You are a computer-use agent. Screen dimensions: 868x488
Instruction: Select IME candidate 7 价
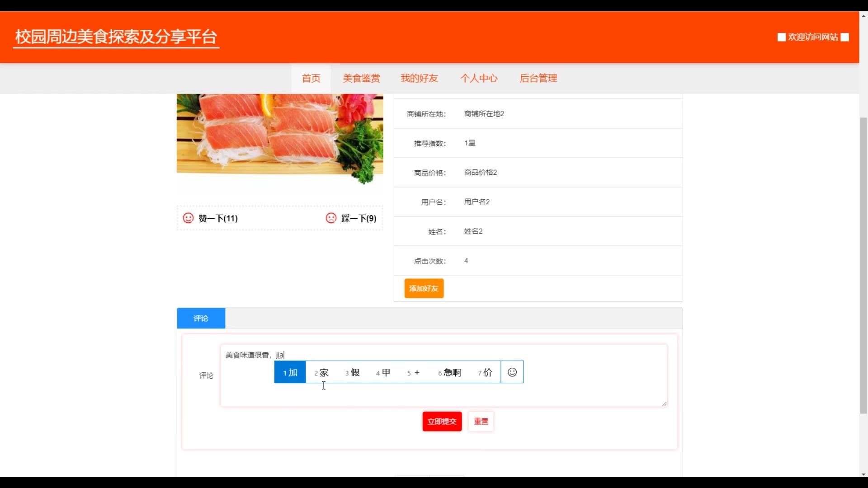point(485,372)
